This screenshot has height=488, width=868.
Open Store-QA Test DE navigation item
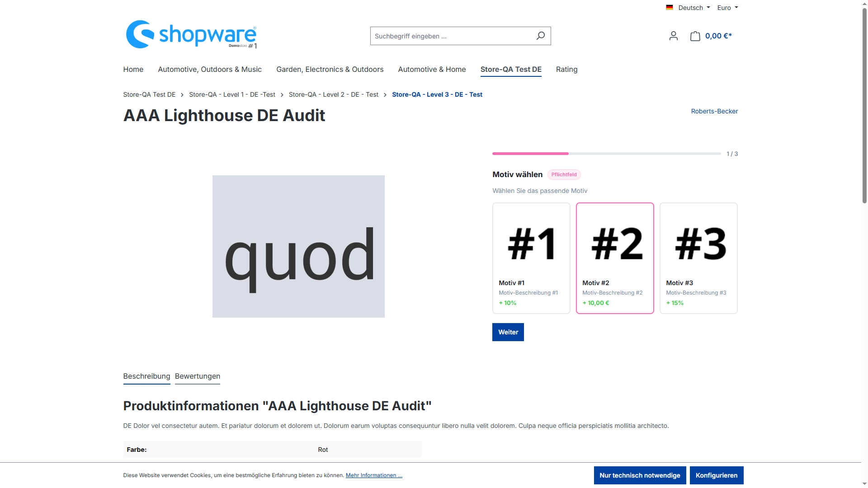tap(511, 69)
